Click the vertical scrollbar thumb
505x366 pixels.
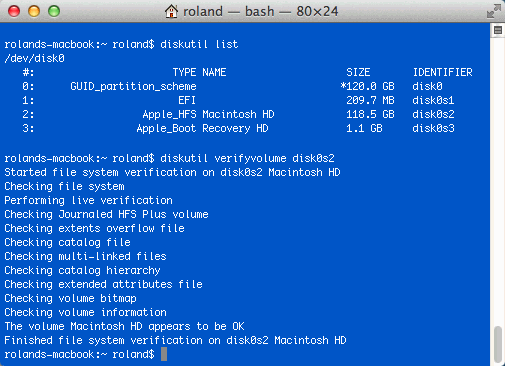(498, 344)
